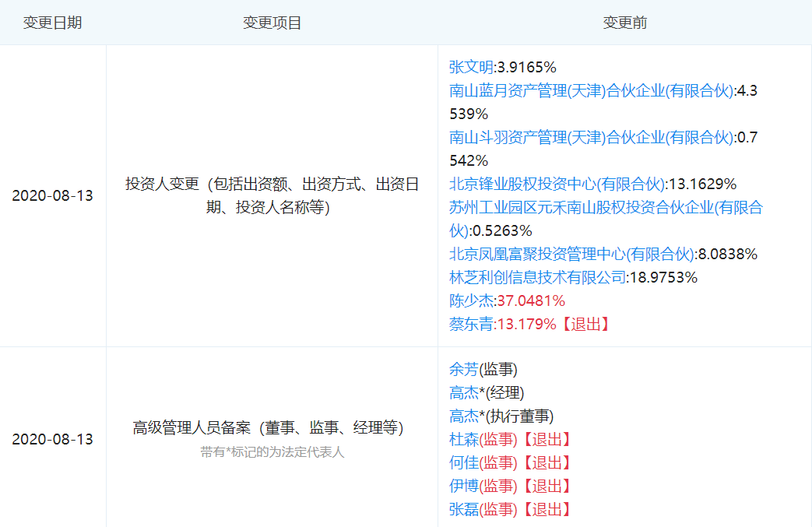The width and height of the screenshot is (812, 527).
Task: Select the 3.9165% share value
Action: click(x=526, y=67)
